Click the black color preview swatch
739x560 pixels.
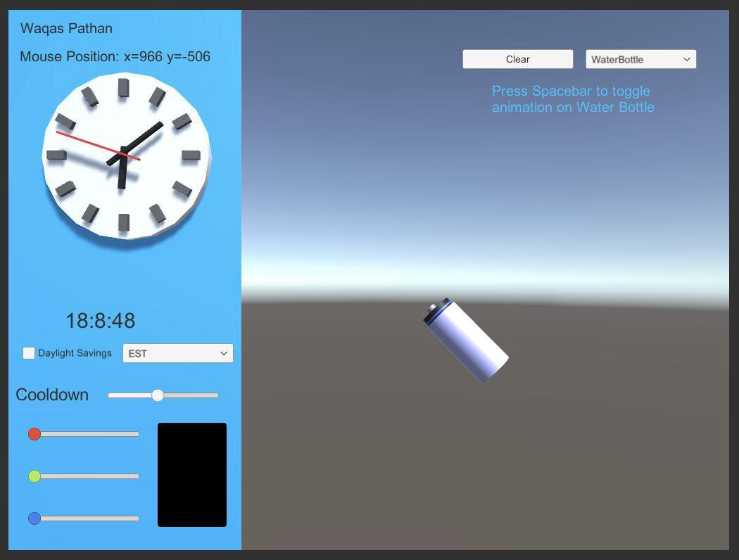(x=192, y=475)
